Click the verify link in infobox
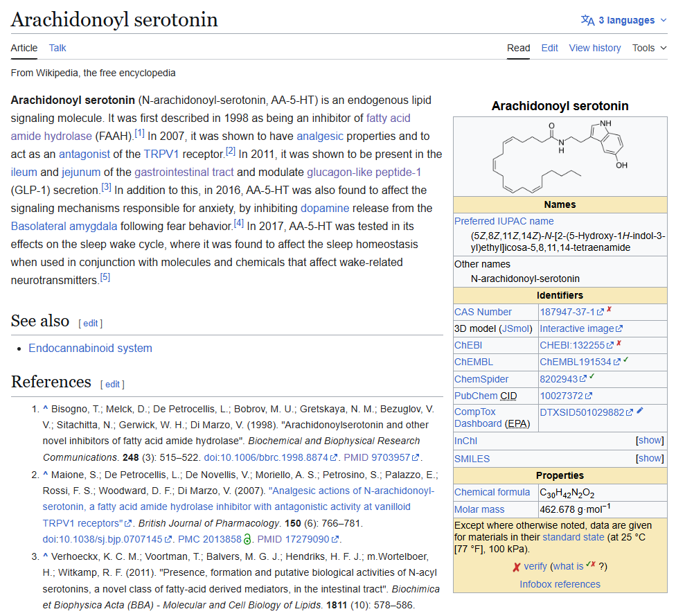Image resolution: width=676 pixels, height=616 pixels. pyautogui.click(x=535, y=566)
